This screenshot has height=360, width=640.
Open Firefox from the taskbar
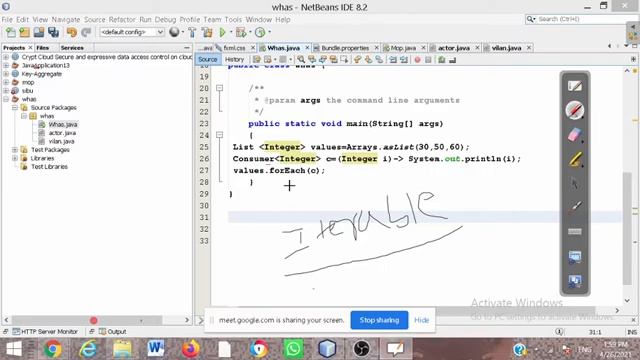(190, 349)
